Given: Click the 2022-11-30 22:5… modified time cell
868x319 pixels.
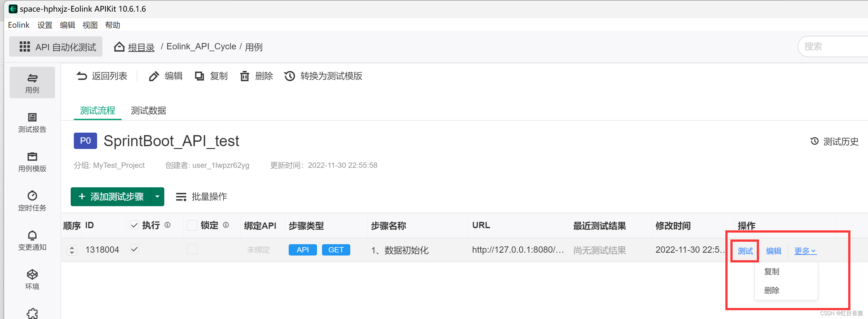Looking at the screenshot, I should point(691,250).
